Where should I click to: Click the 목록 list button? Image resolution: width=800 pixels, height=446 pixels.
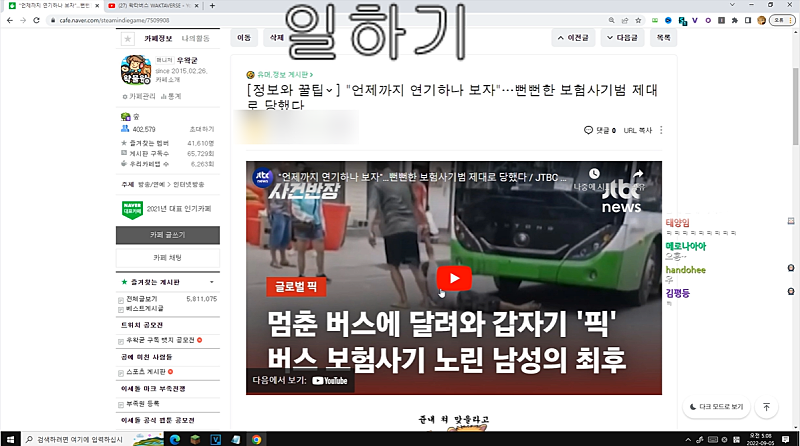click(663, 38)
